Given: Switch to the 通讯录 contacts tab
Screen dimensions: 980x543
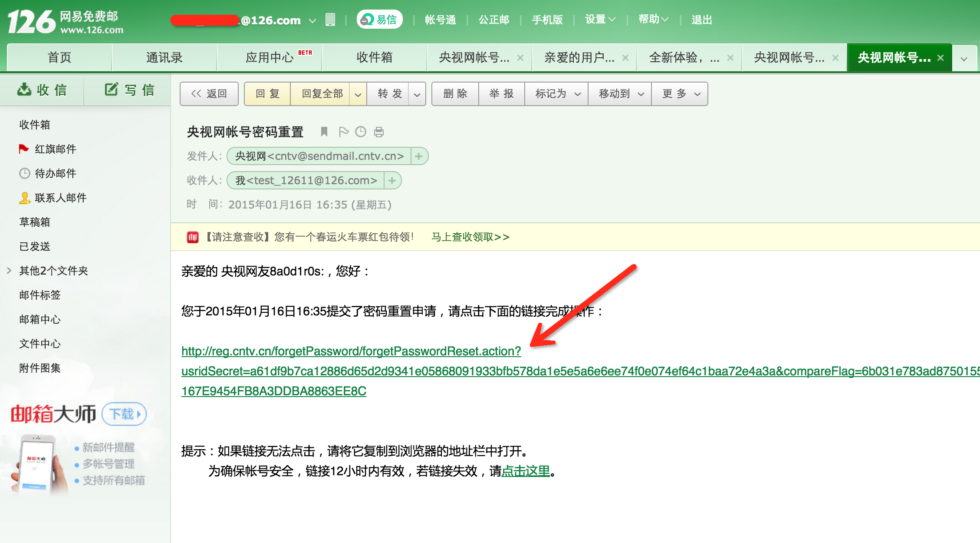Looking at the screenshot, I should coord(164,57).
